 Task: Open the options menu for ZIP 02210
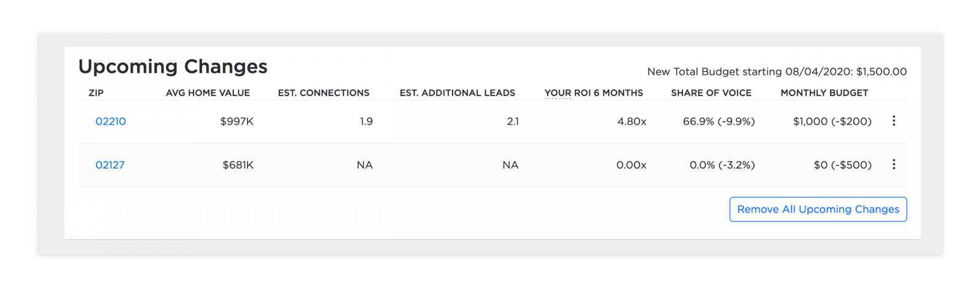coord(894,121)
